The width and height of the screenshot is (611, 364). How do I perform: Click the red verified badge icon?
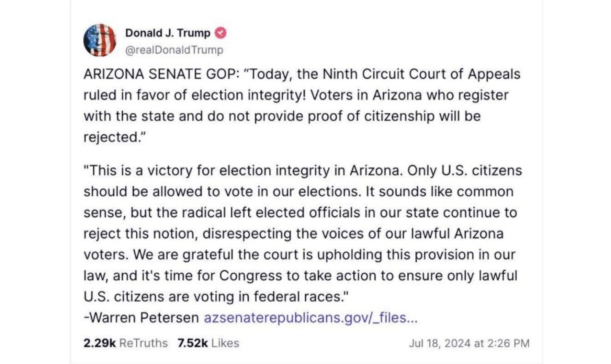[220, 33]
